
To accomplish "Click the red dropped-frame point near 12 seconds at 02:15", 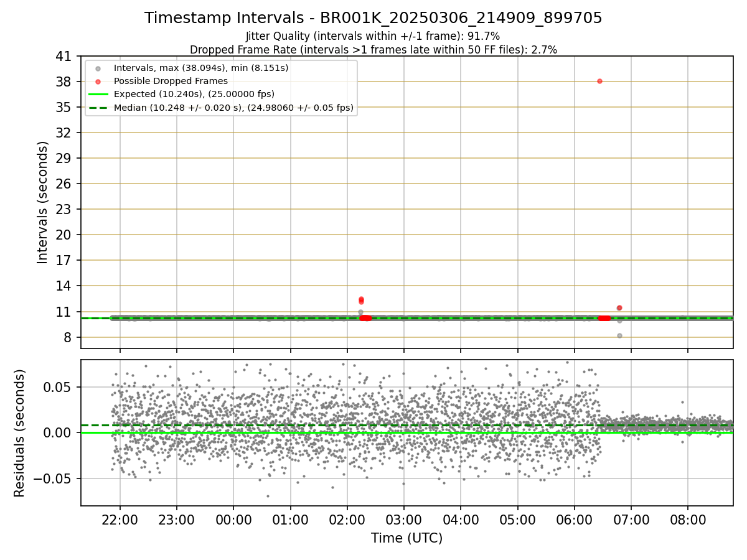I will click(x=361, y=300).
